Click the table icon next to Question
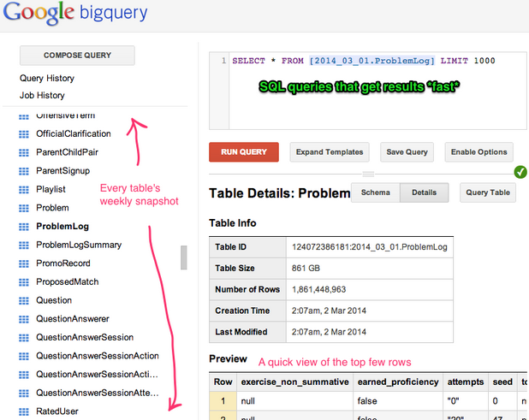This screenshot has height=420, width=529. coord(24,300)
